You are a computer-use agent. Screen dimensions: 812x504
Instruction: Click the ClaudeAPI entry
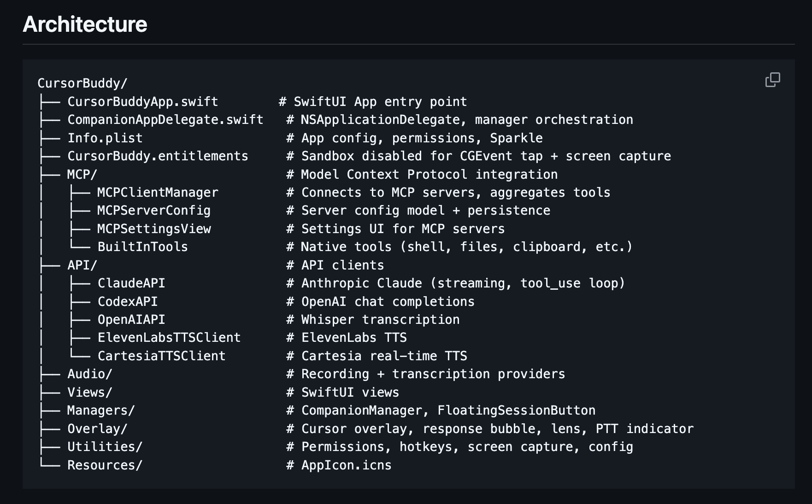(x=131, y=283)
